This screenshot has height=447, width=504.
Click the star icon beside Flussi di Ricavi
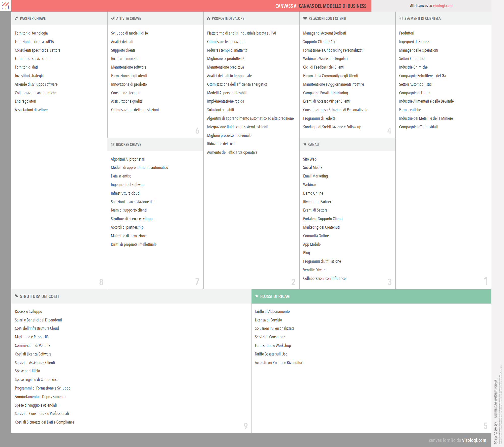(257, 296)
